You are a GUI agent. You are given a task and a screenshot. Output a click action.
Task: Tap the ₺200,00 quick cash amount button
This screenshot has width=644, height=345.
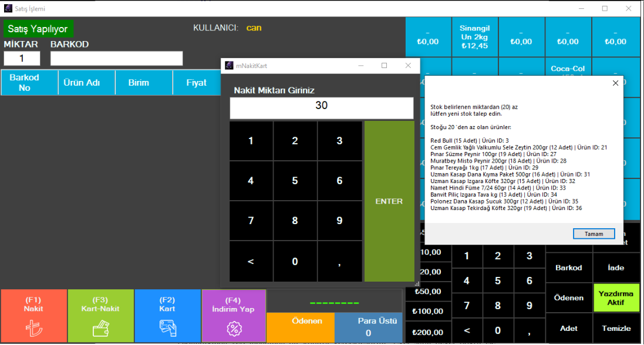click(x=429, y=332)
